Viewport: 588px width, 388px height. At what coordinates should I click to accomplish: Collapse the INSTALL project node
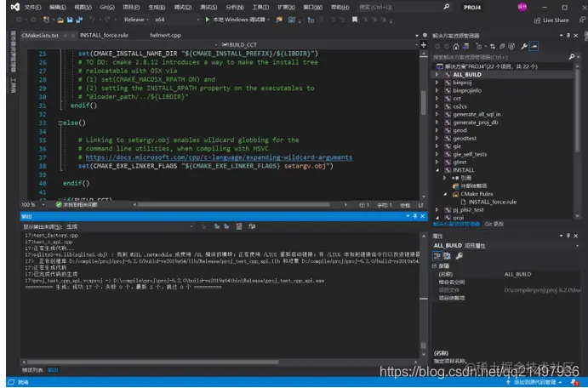(x=437, y=170)
